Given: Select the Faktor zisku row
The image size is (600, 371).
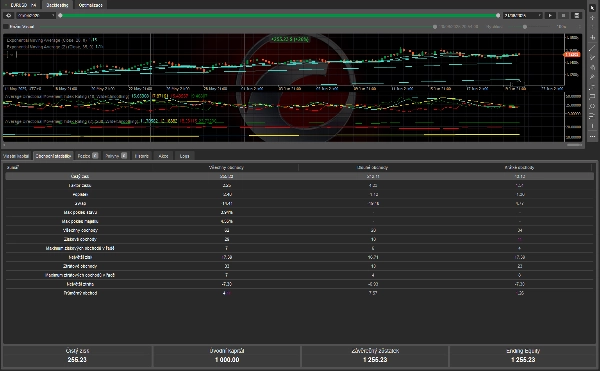Looking at the screenshot, I should [299, 186].
